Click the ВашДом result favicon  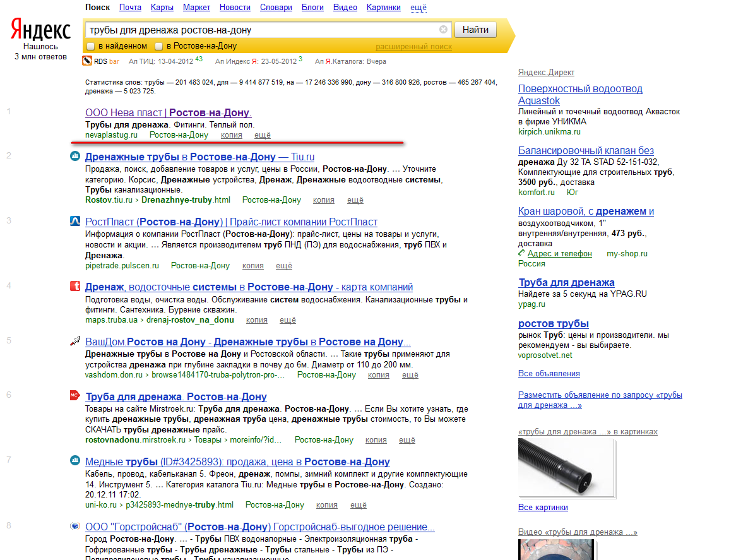click(x=75, y=342)
